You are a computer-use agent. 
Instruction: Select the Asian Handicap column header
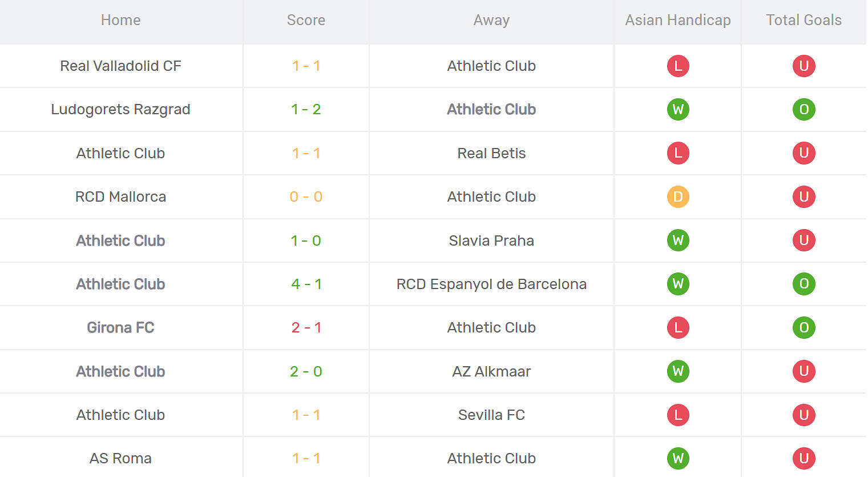(x=678, y=20)
